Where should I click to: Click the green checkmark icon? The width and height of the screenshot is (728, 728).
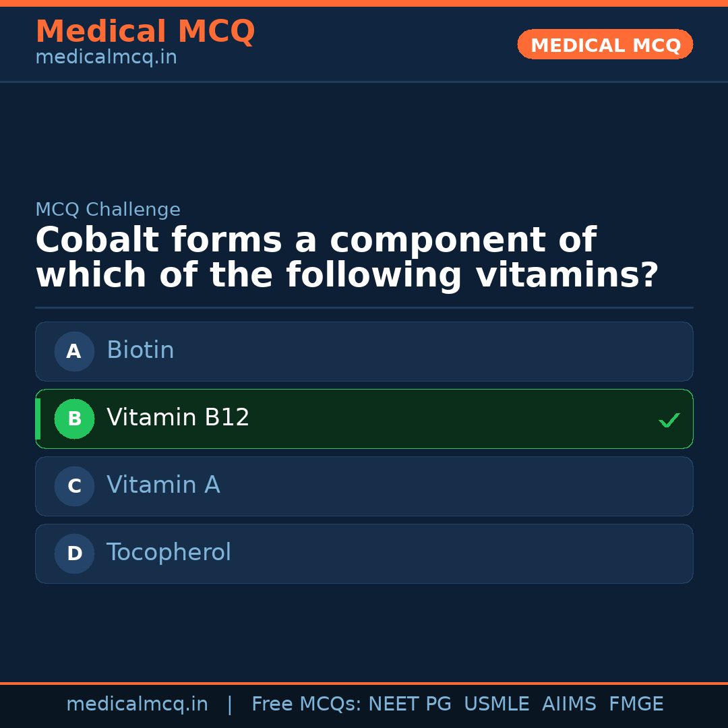click(669, 420)
